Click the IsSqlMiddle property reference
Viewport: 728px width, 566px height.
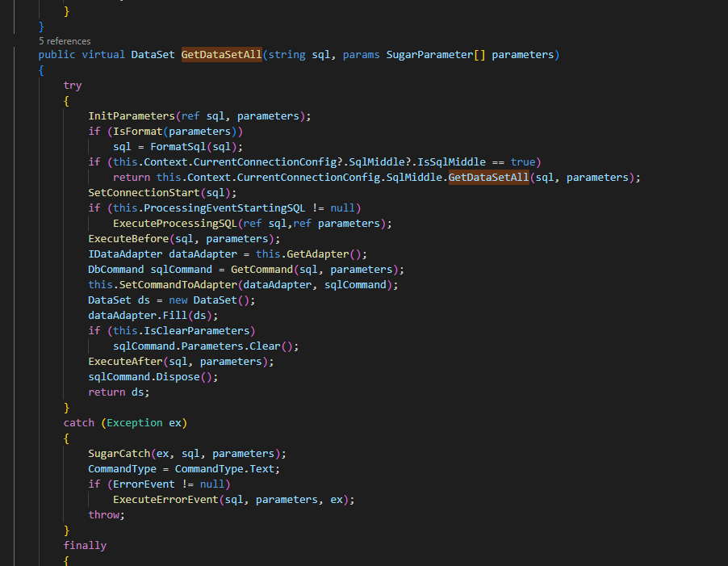(453, 161)
